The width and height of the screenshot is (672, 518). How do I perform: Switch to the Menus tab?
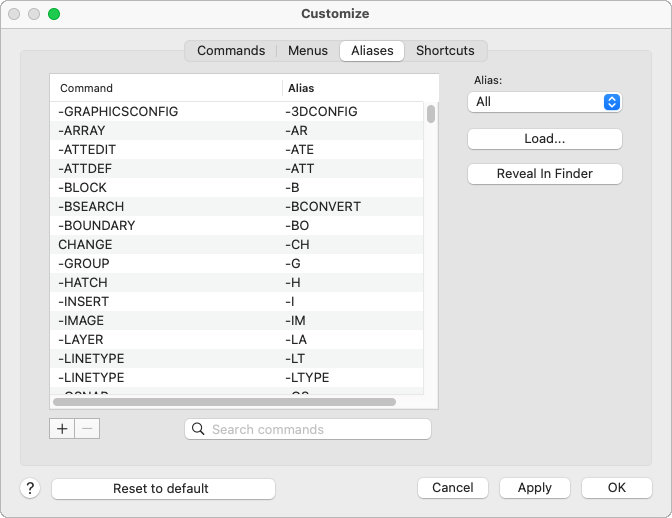[x=308, y=51]
